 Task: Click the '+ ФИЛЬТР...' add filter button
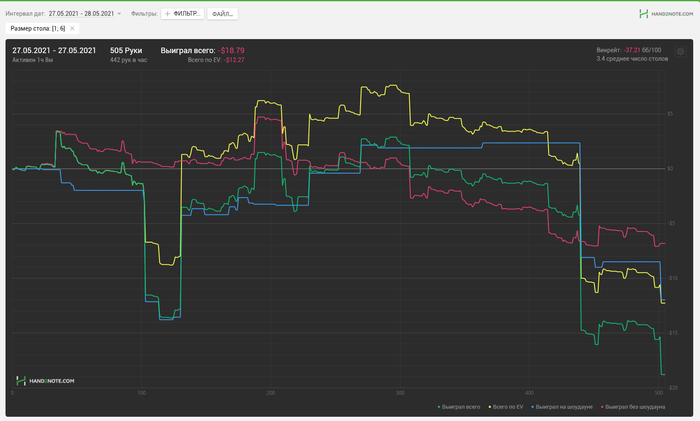tap(183, 14)
